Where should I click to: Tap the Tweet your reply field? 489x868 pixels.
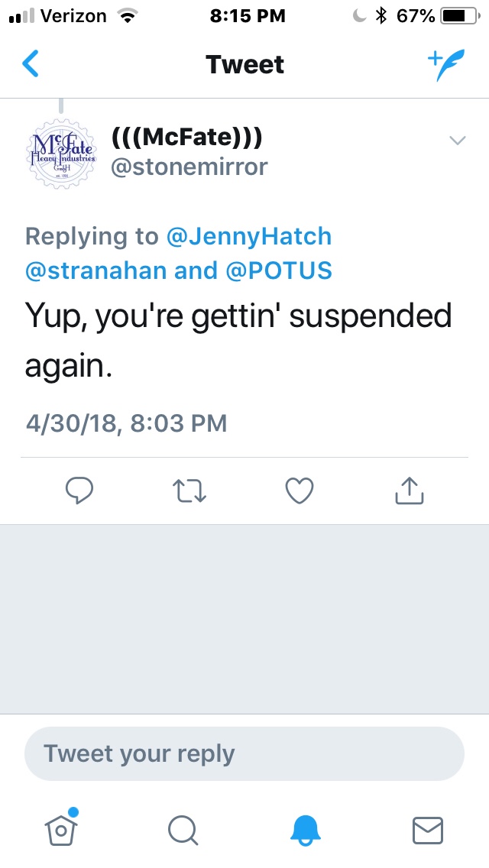[244, 753]
